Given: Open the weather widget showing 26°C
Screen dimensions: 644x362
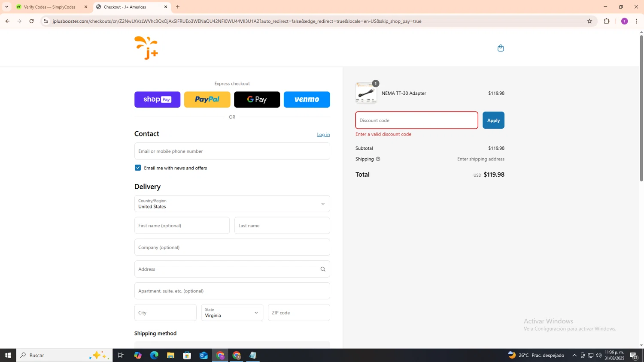Looking at the screenshot, I should coord(536,355).
